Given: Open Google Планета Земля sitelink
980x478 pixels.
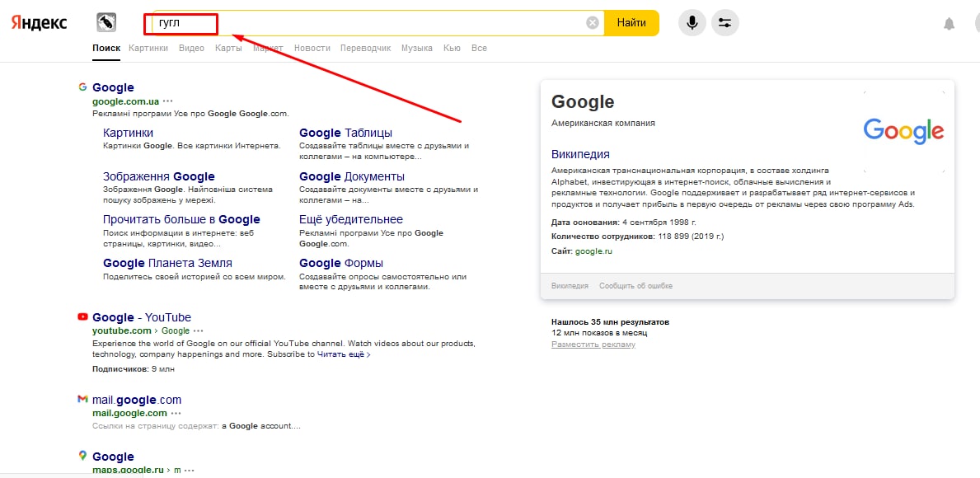Looking at the screenshot, I should [167, 263].
